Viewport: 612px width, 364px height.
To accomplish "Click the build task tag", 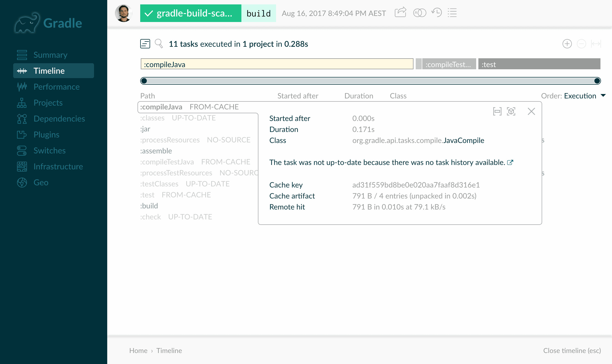I will point(259,13).
